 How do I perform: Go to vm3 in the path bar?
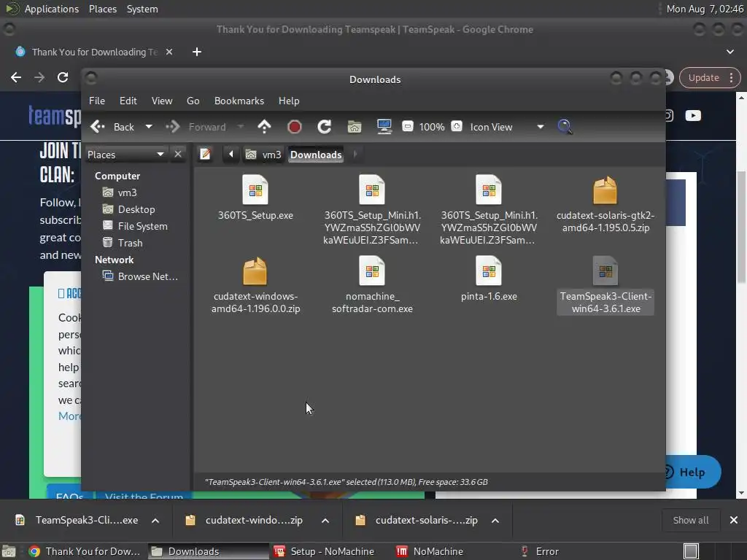pyautogui.click(x=263, y=155)
